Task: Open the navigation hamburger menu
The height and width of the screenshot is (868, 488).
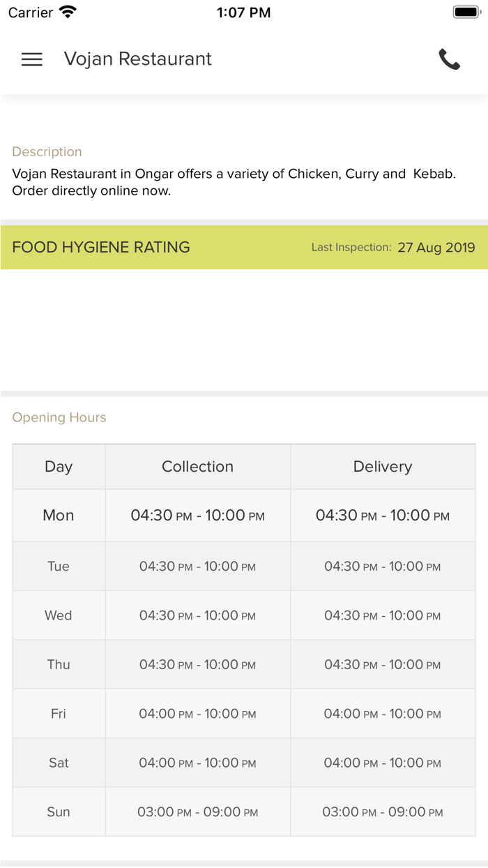Action: pos(31,59)
